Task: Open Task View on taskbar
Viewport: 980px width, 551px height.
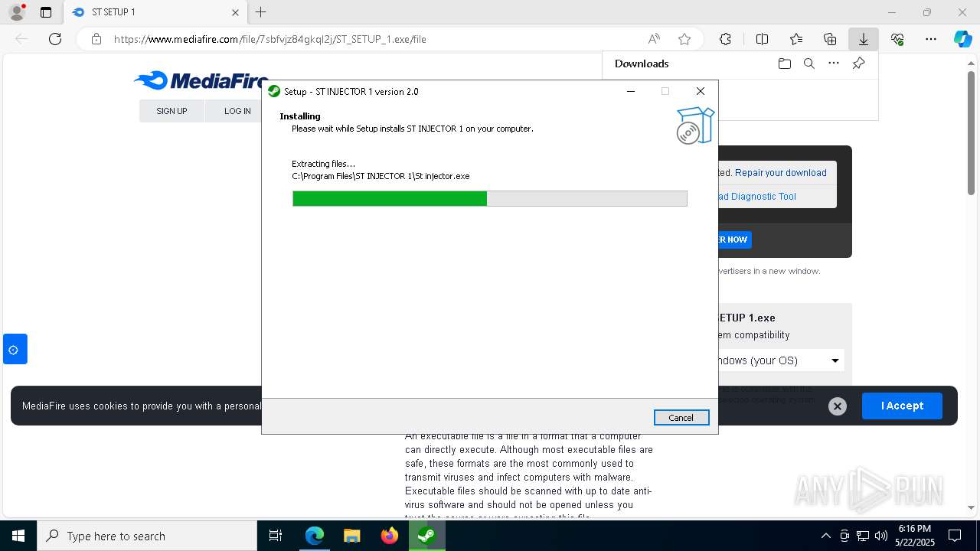Action: pos(276,536)
